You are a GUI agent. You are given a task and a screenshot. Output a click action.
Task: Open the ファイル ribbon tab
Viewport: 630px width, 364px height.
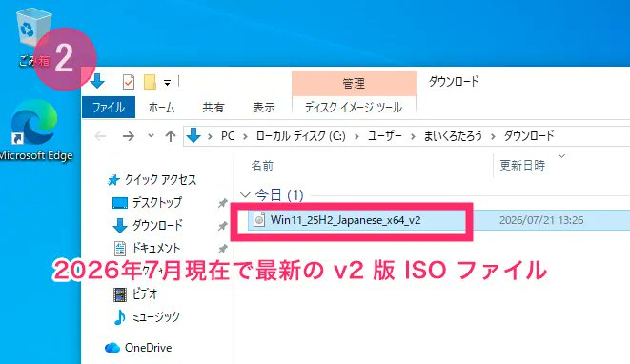[x=109, y=108]
